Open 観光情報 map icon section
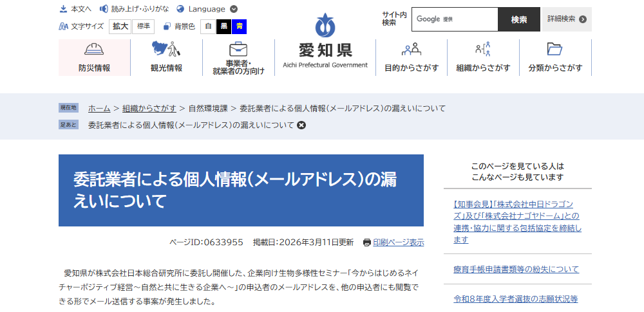Screen dimensions: 644x312 166,50
